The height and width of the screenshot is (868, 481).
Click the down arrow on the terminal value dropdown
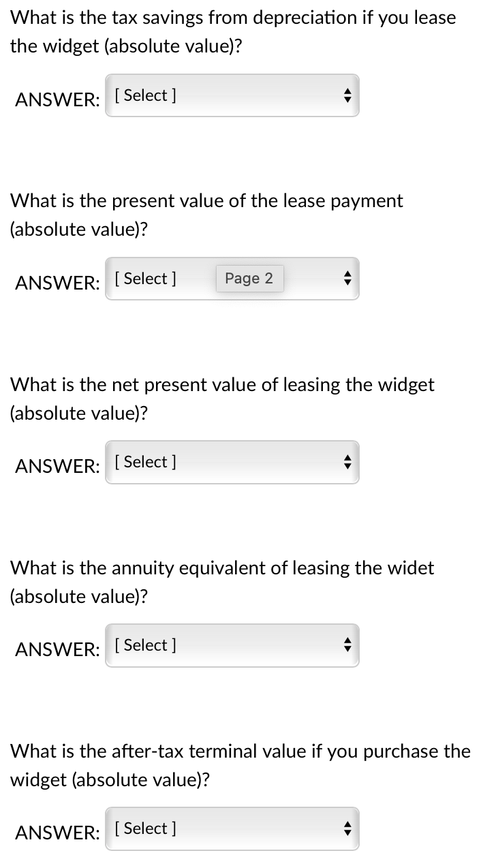[x=347, y=833]
